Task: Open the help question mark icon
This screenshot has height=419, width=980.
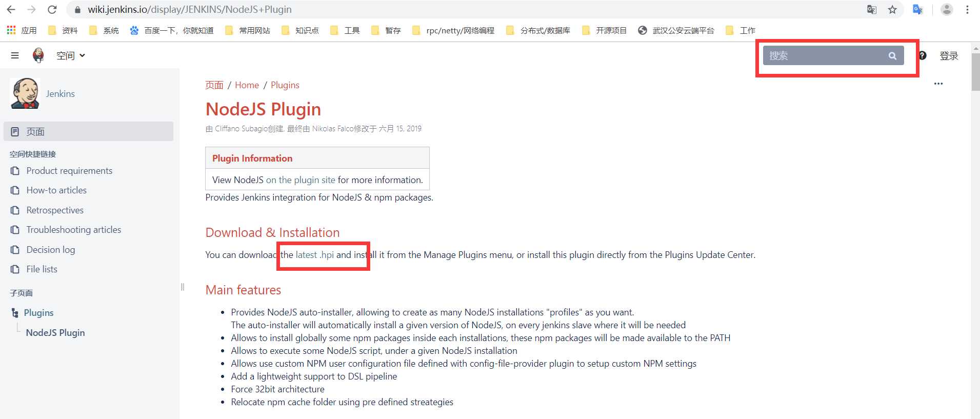Action: pos(922,55)
